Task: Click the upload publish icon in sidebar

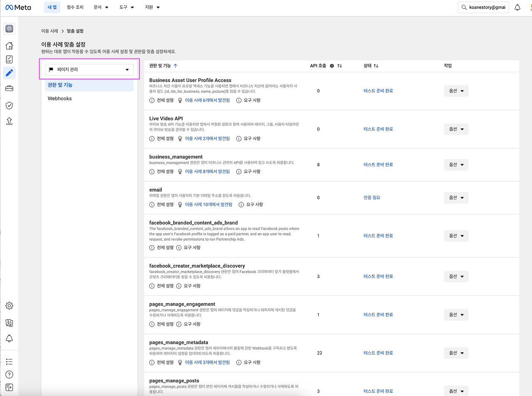Action: point(9,121)
